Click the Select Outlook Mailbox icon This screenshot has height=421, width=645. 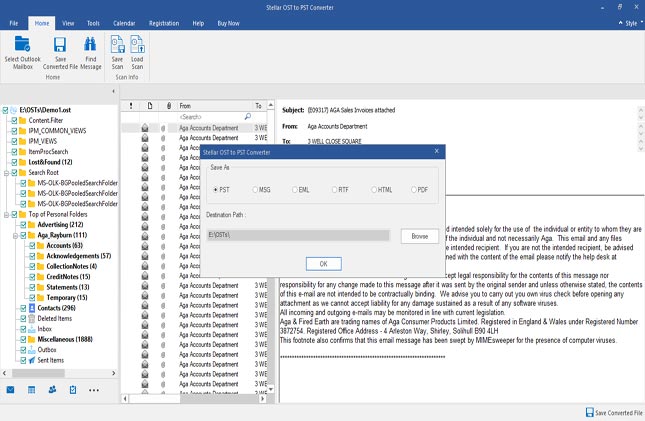22,44
